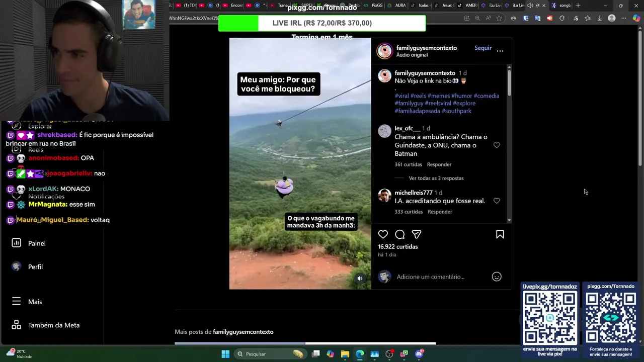Click the #familiadapesada hashtag

point(417,111)
